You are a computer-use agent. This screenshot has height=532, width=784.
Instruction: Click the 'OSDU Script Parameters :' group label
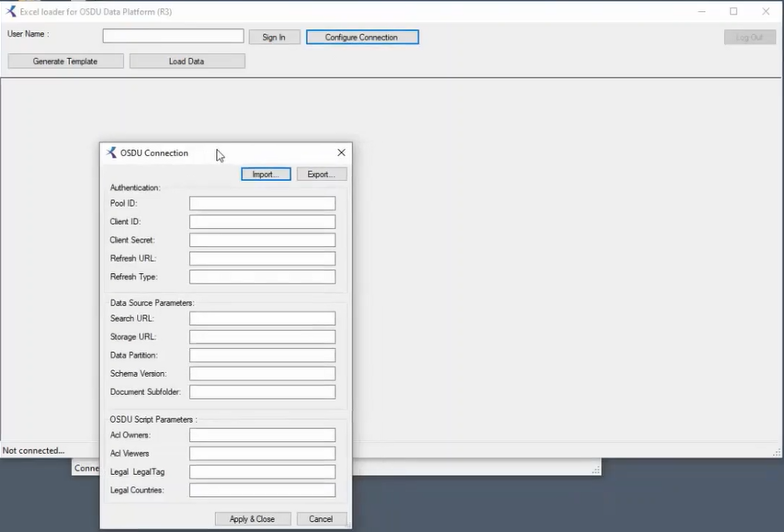(x=153, y=420)
